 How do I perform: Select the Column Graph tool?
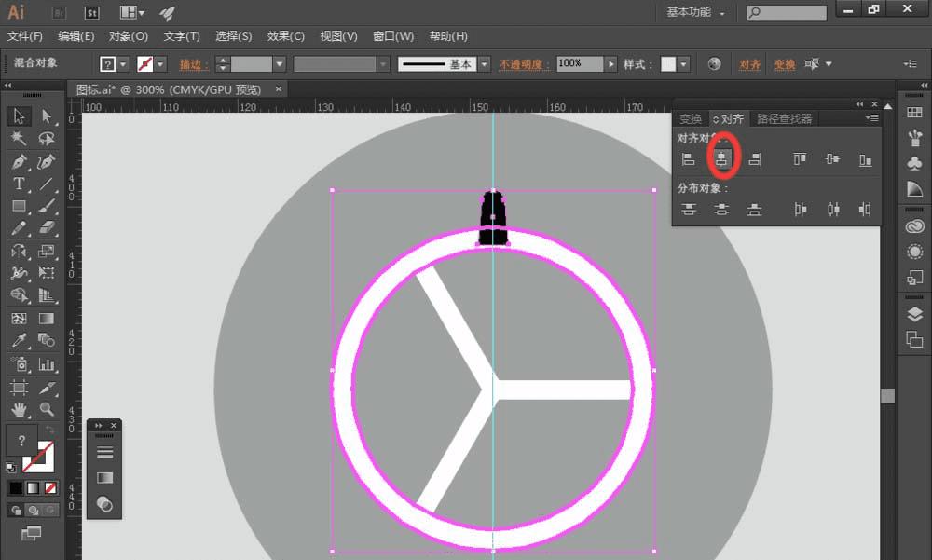47,364
